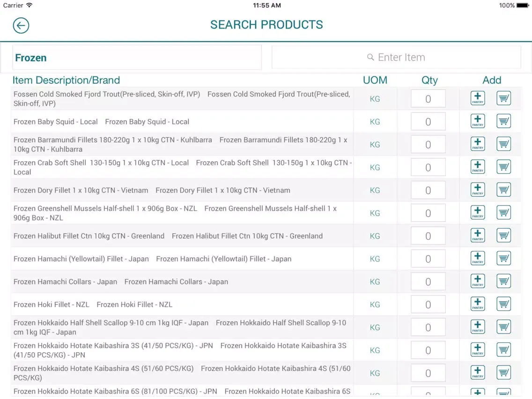Add Hotate Kaibashira 3S to cart
Image resolution: width=532 pixels, height=399 pixels.
point(503,350)
